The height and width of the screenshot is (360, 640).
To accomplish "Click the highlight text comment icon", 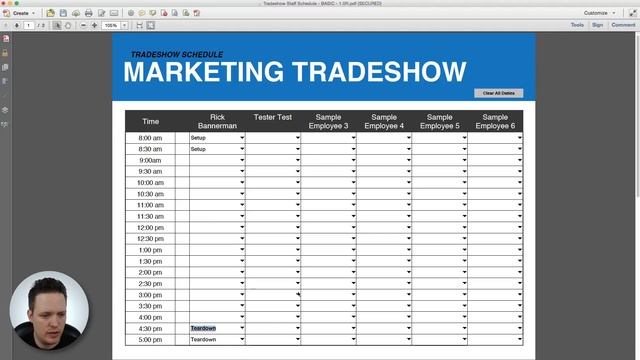I will tap(153, 13).
